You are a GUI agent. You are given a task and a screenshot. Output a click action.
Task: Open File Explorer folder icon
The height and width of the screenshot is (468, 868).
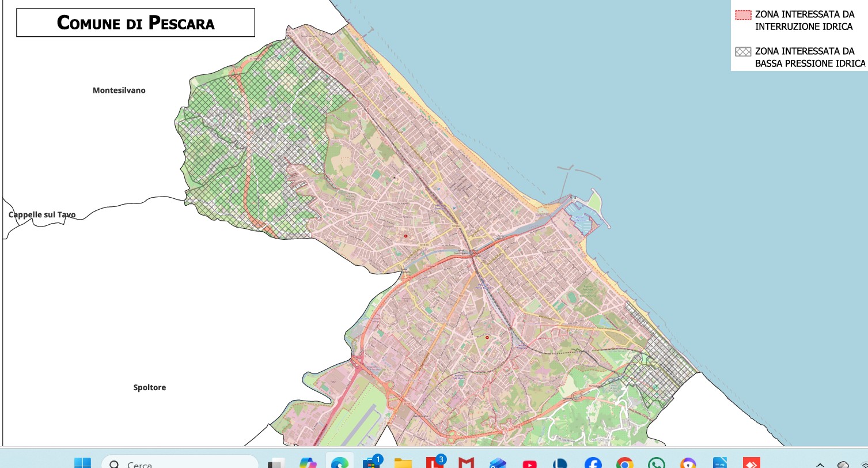403,463
